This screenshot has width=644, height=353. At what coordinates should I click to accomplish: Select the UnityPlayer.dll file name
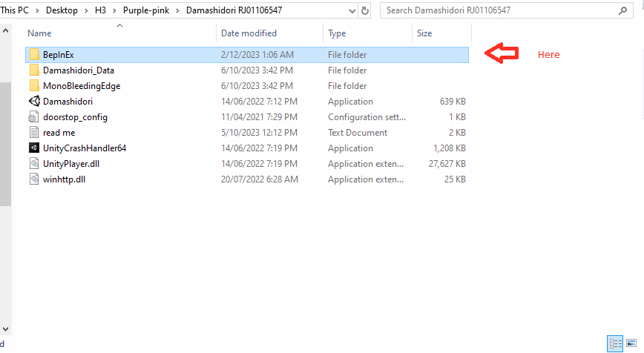[x=71, y=164]
